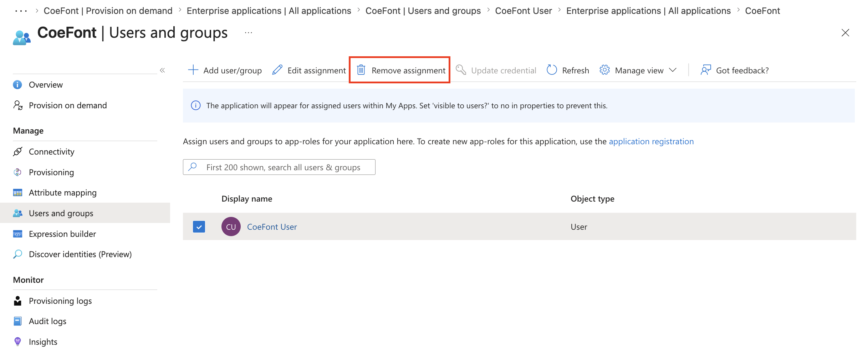
Task: Go to CoeFont User breadcrumb
Action: point(524,11)
